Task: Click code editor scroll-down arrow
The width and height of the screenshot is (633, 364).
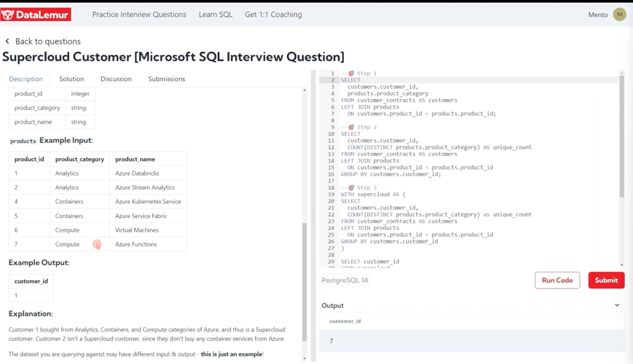Action: (622, 265)
